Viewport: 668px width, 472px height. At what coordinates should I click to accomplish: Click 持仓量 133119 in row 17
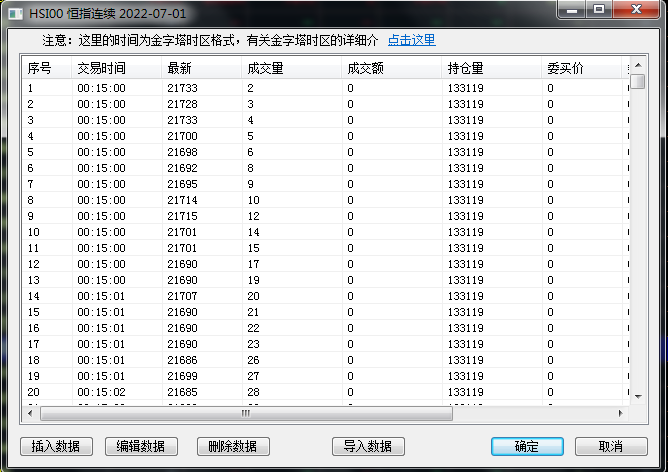coord(466,344)
